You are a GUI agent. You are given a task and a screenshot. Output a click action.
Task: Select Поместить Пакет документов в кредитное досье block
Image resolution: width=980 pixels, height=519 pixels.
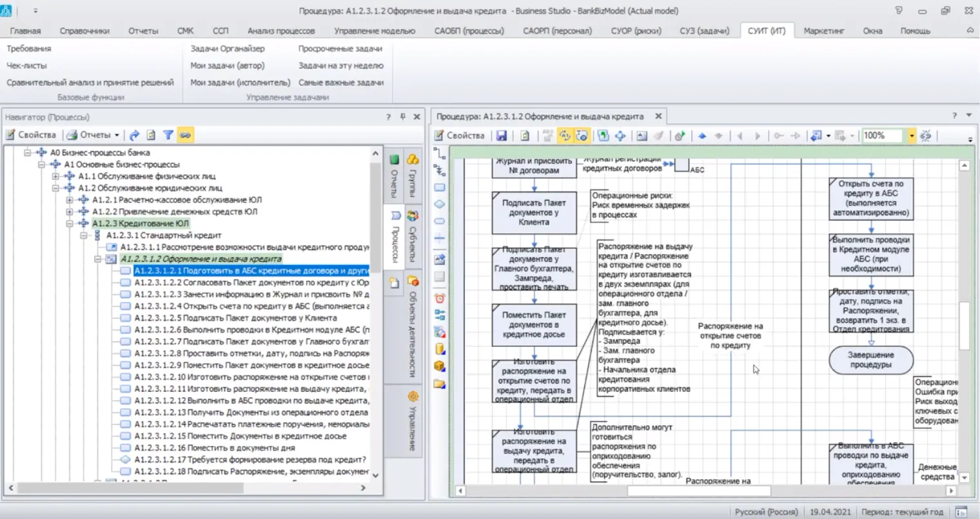534,324
